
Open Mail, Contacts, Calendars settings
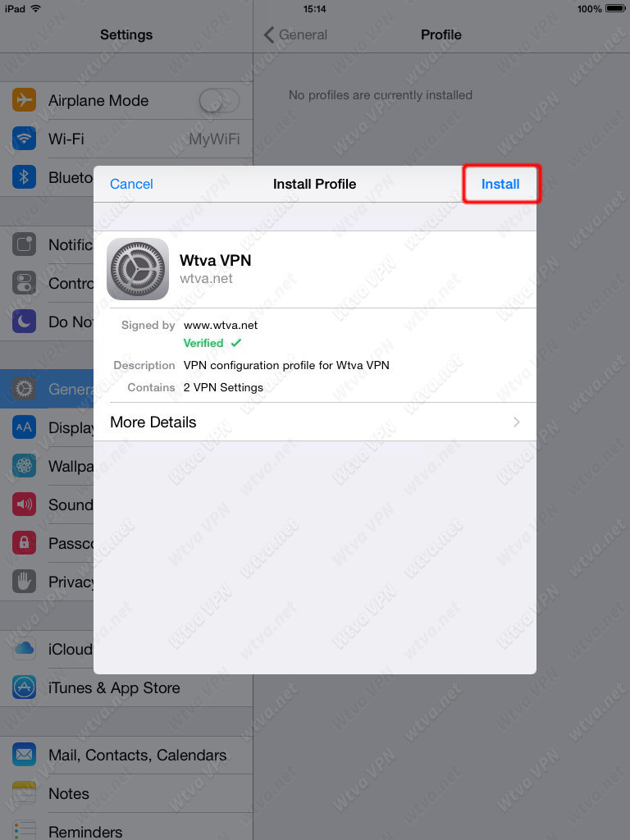pos(126,755)
